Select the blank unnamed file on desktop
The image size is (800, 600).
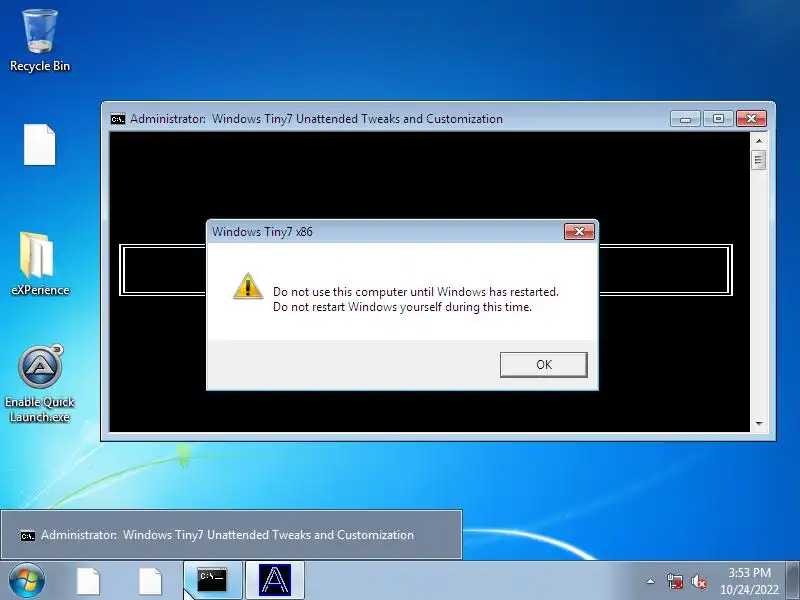40,144
